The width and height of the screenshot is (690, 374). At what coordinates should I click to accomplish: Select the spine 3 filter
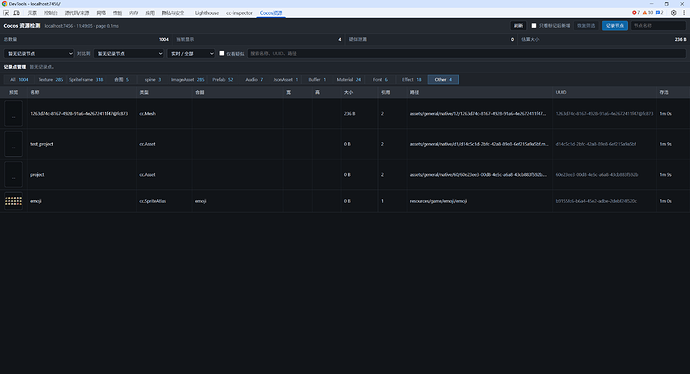click(x=153, y=80)
